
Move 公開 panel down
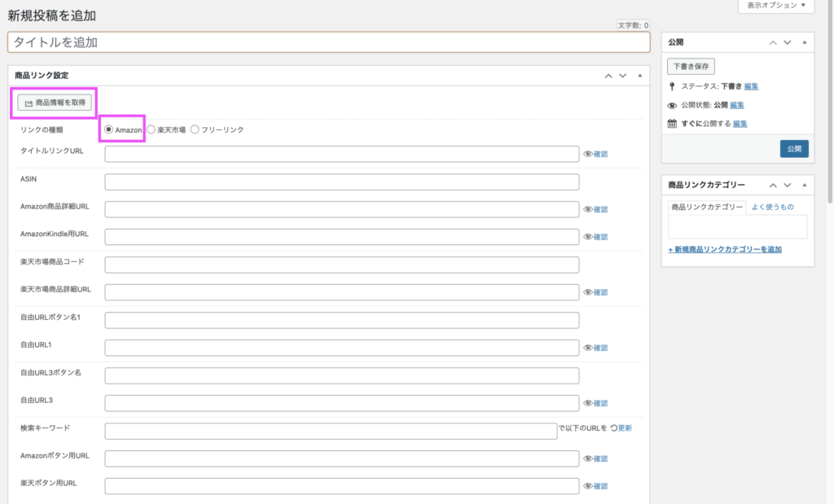pos(788,42)
